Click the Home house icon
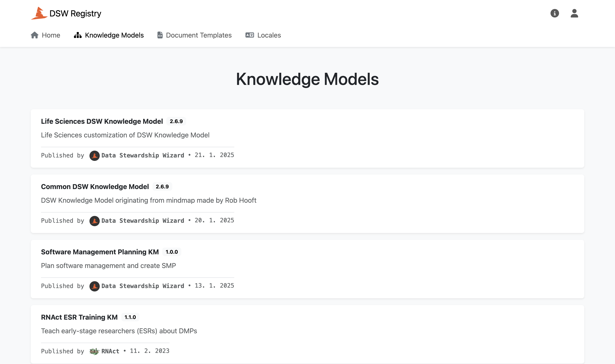This screenshot has width=615, height=364. pyautogui.click(x=35, y=35)
